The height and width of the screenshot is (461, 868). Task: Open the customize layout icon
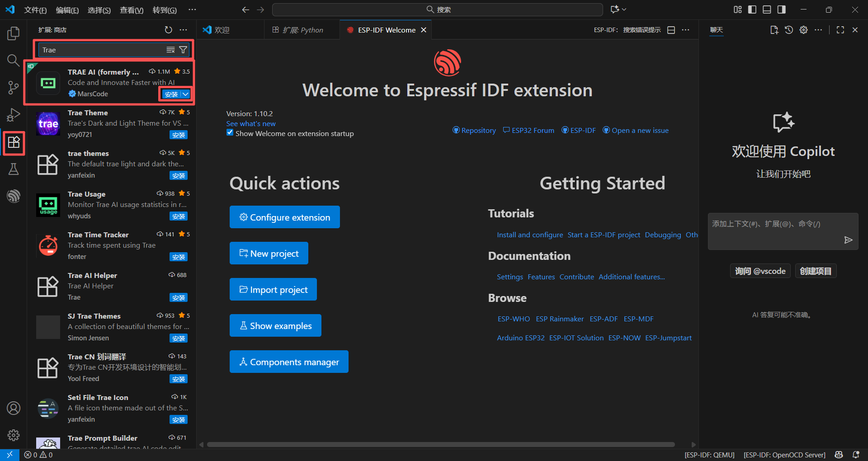(x=738, y=9)
